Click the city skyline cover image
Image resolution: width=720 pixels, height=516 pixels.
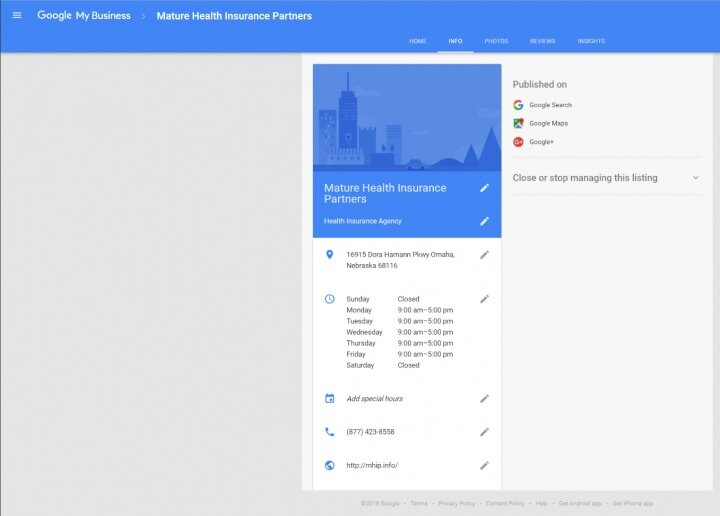coord(407,118)
